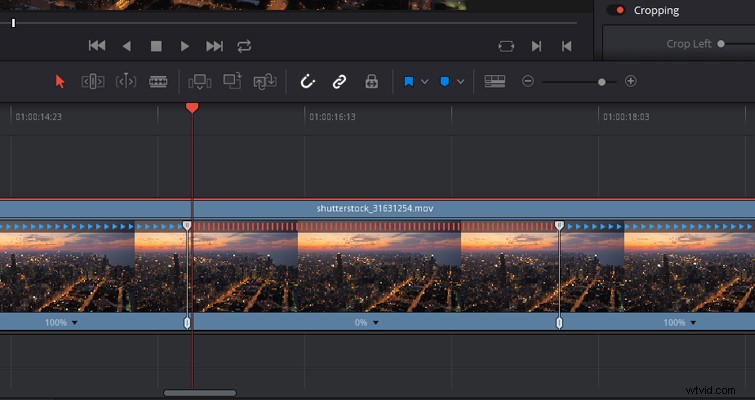755x400 pixels.
Task: Add a blue marker
Action: (445, 81)
